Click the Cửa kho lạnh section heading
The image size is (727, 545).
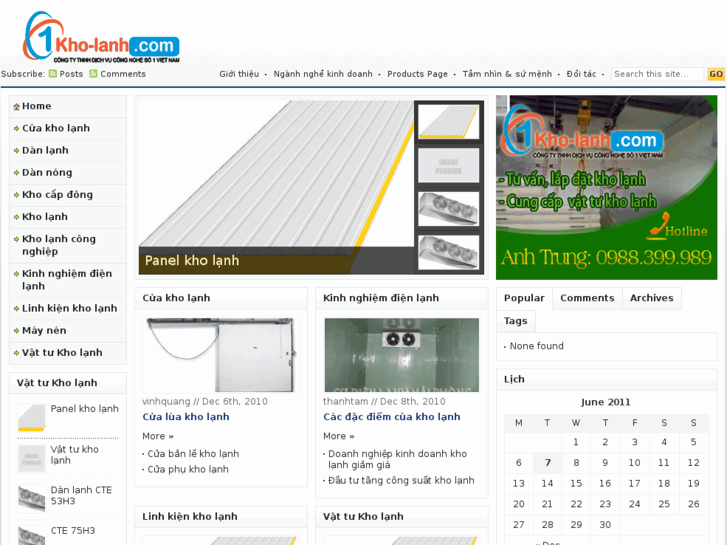176,298
